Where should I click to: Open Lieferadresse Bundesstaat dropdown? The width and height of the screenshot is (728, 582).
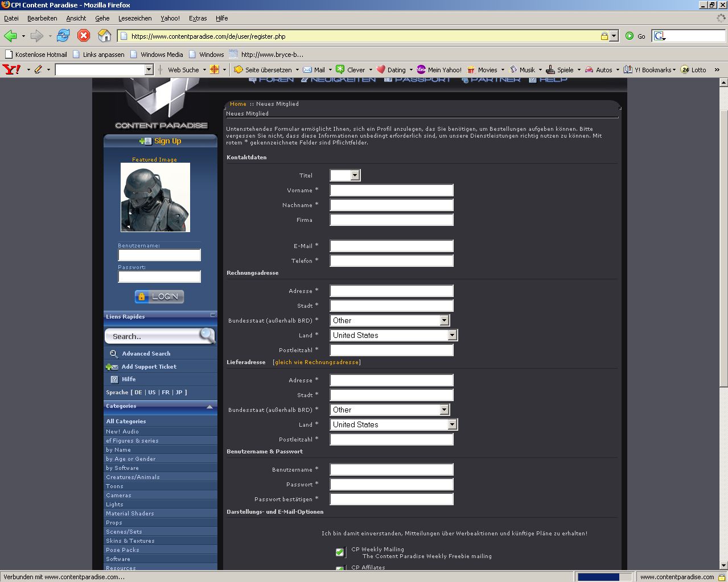coord(390,410)
